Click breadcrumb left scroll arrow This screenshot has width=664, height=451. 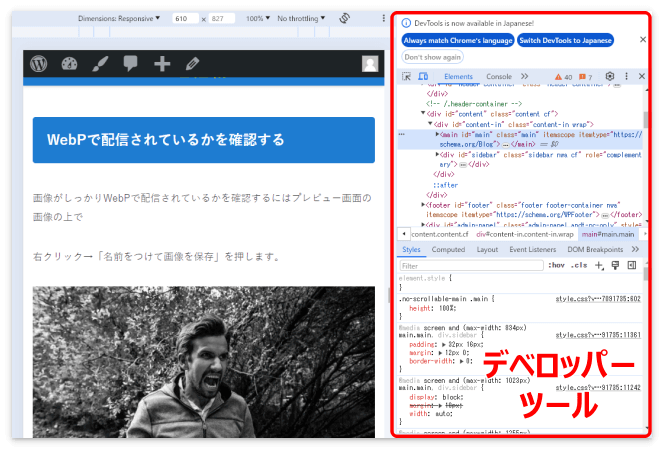404,234
